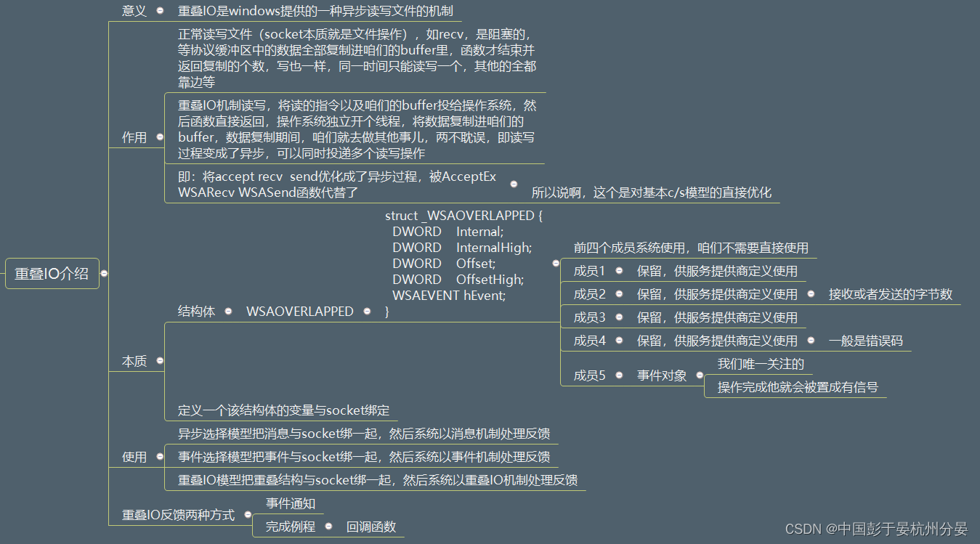Select the 作用 node

(134, 137)
